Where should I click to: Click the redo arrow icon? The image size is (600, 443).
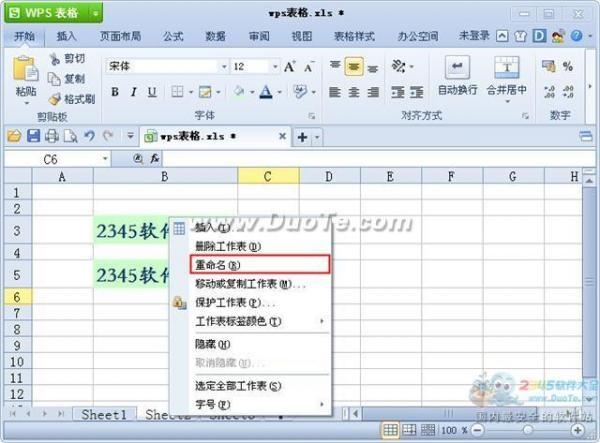(x=108, y=136)
